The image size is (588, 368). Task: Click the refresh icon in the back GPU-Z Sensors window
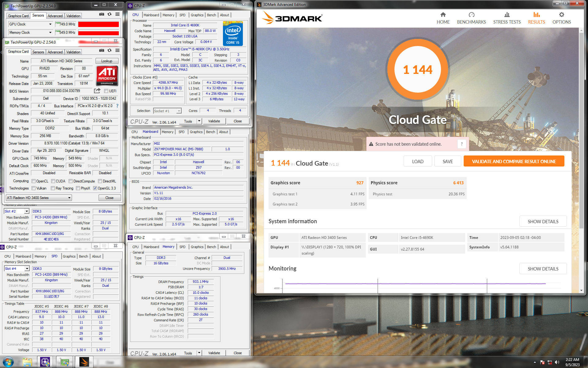click(109, 14)
